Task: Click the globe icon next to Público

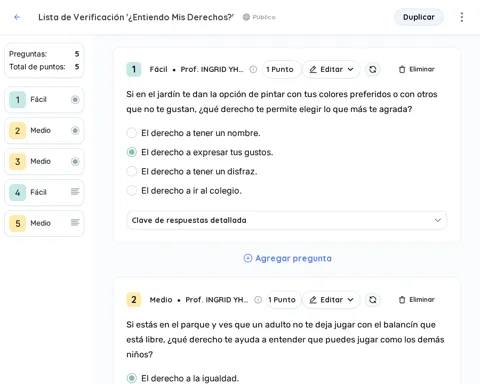Action: click(x=246, y=17)
